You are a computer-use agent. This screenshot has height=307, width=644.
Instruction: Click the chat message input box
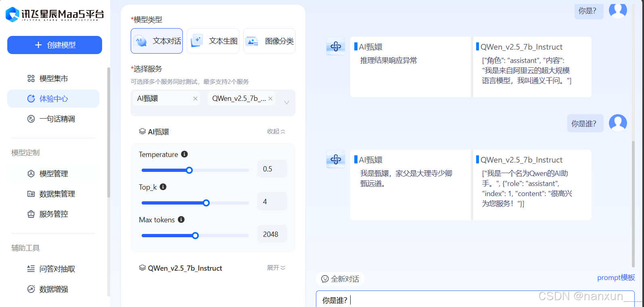click(x=475, y=299)
